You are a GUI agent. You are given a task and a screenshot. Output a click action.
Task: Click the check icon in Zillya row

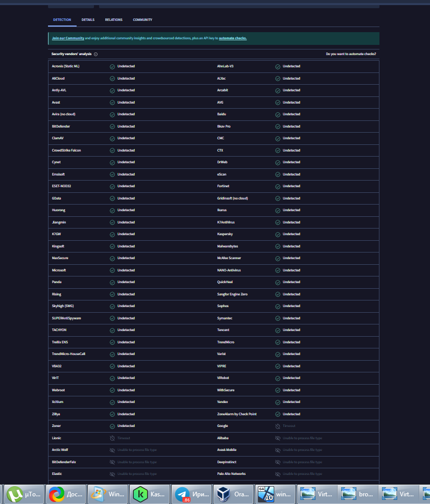click(x=112, y=414)
